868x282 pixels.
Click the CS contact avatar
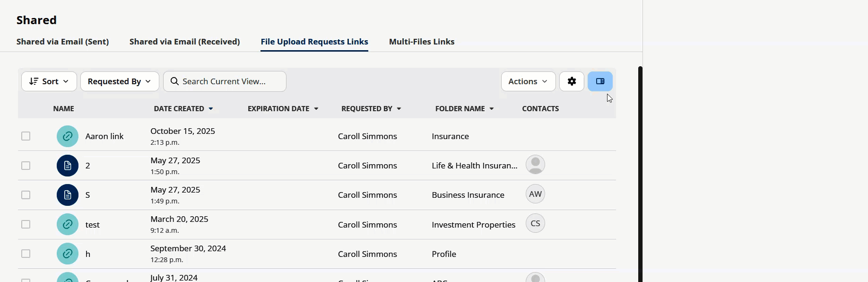click(535, 223)
